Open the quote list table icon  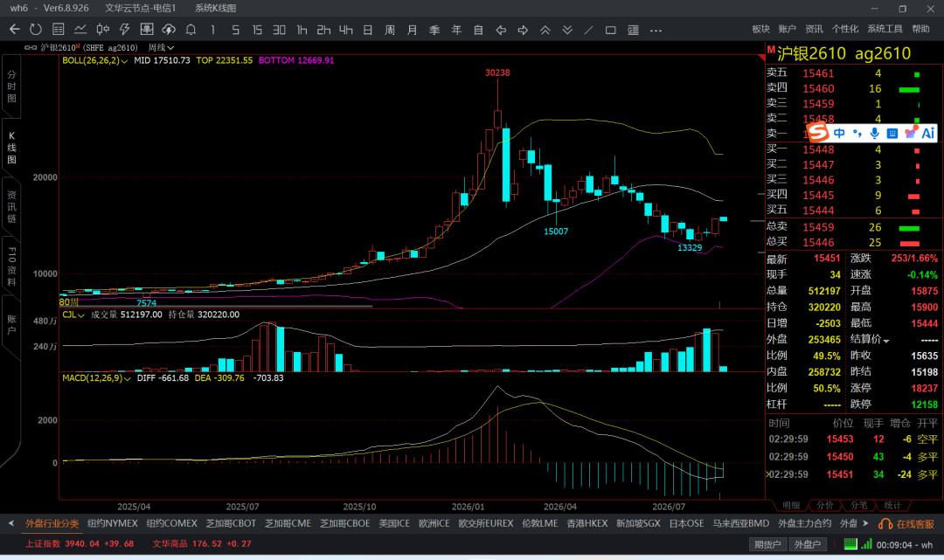pos(59,30)
